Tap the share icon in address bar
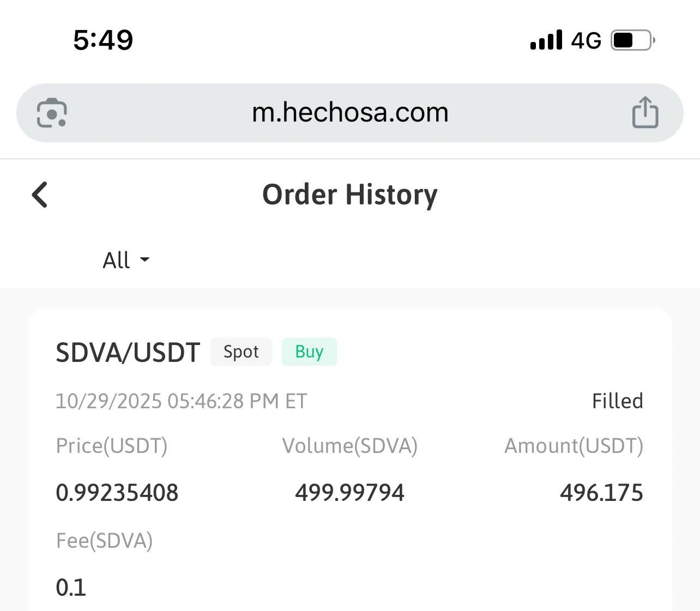The width and height of the screenshot is (700, 611). pos(645,112)
